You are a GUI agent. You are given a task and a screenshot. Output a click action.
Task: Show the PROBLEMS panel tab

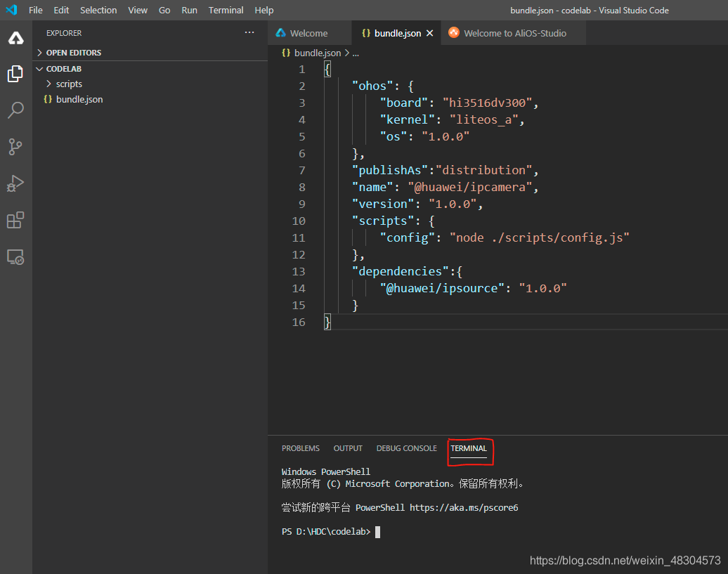point(300,448)
